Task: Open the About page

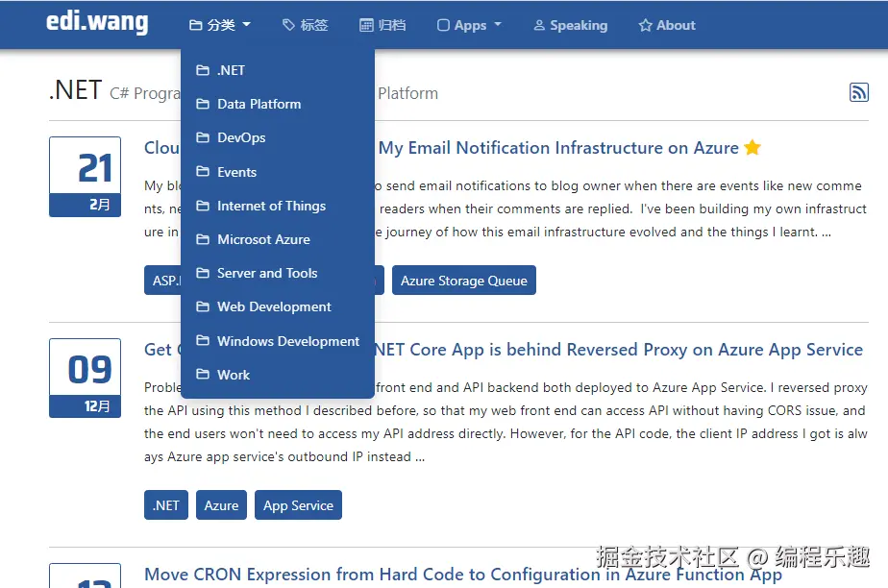Action: pos(667,25)
